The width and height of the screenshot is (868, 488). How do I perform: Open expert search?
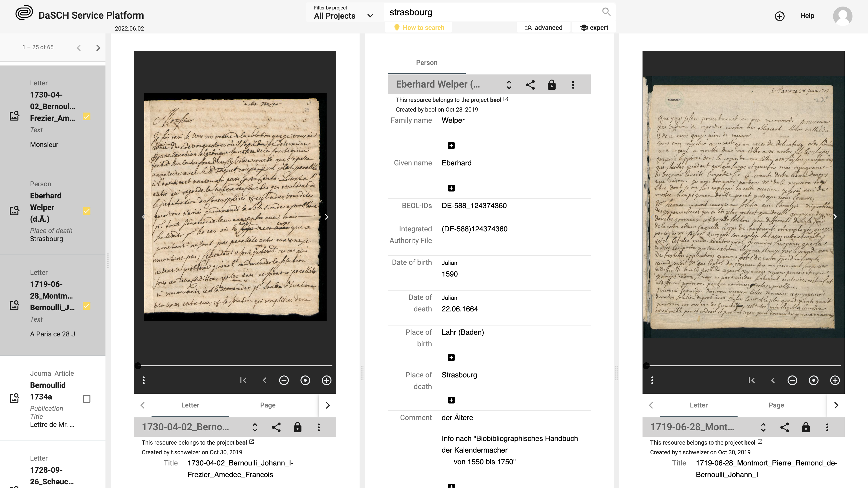pos(594,28)
